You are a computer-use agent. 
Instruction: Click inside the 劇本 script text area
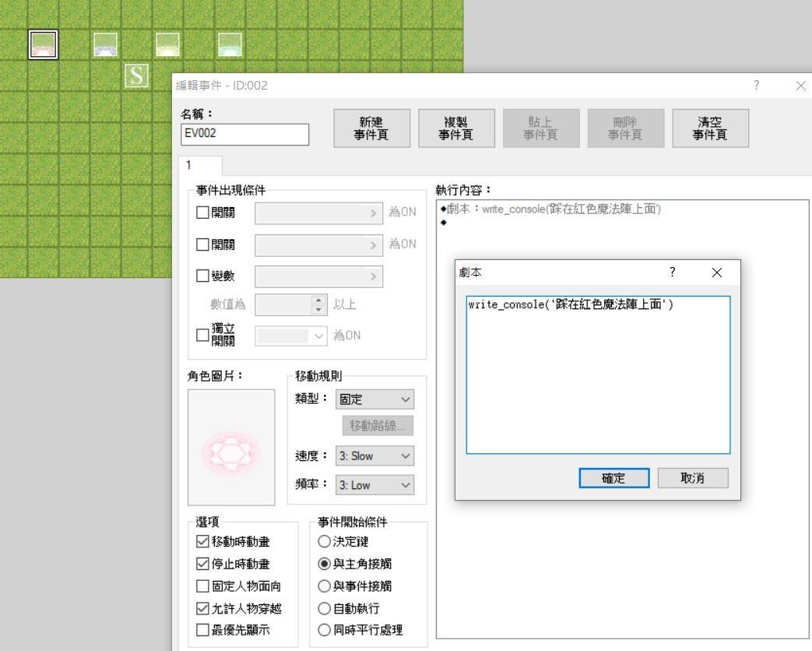click(x=598, y=375)
